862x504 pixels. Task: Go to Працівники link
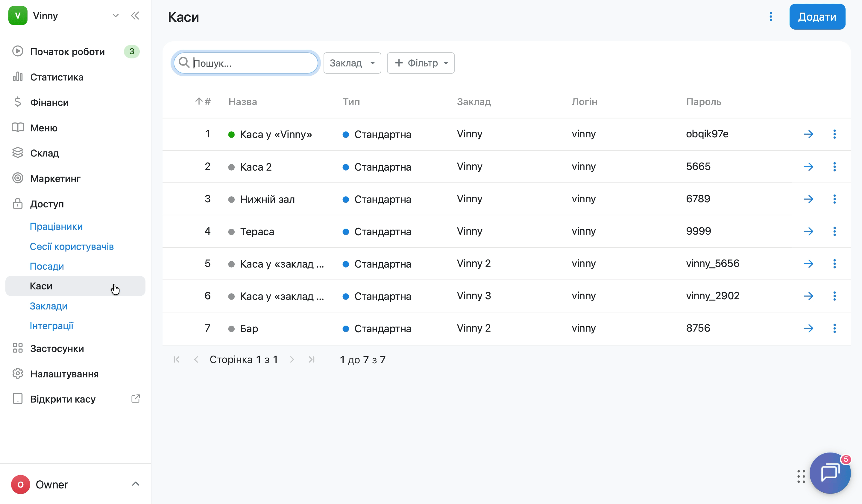click(x=56, y=226)
